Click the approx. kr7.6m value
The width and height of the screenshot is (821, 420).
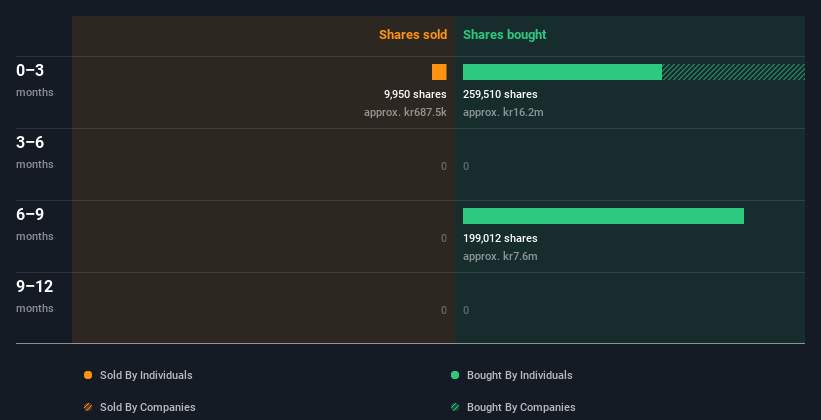tap(500, 256)
